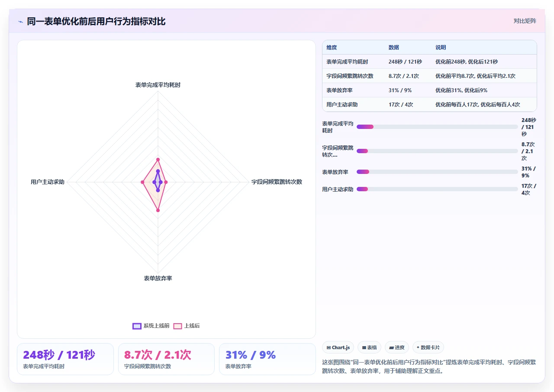Click the 对比矩阵 label in header
The image size is (554, 392).
tap(525, 21)
